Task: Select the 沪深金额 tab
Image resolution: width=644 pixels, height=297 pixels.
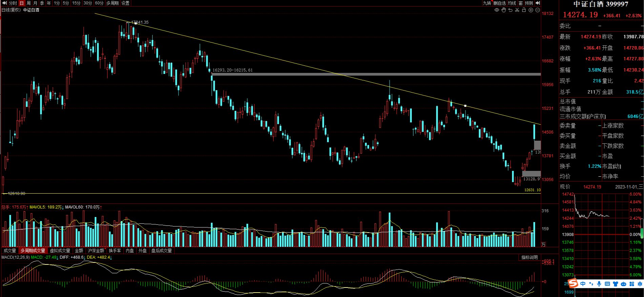Action: [96, 251]
